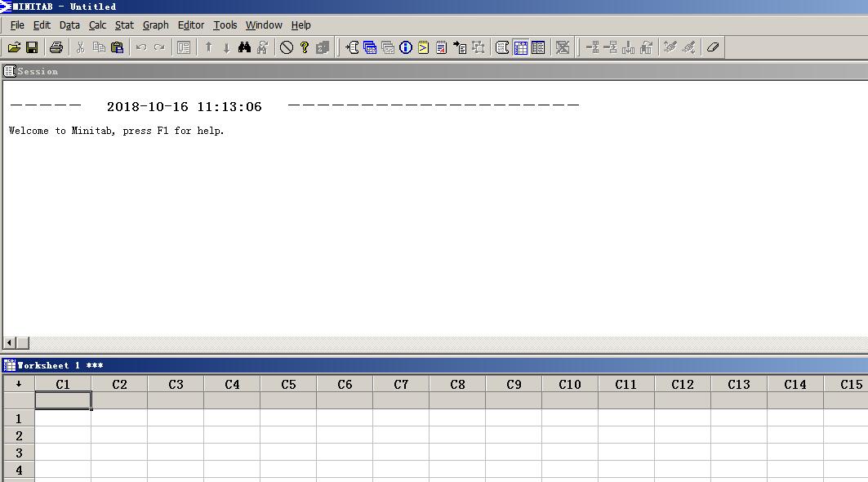Open the ReportPad toolbar icon

441,47
